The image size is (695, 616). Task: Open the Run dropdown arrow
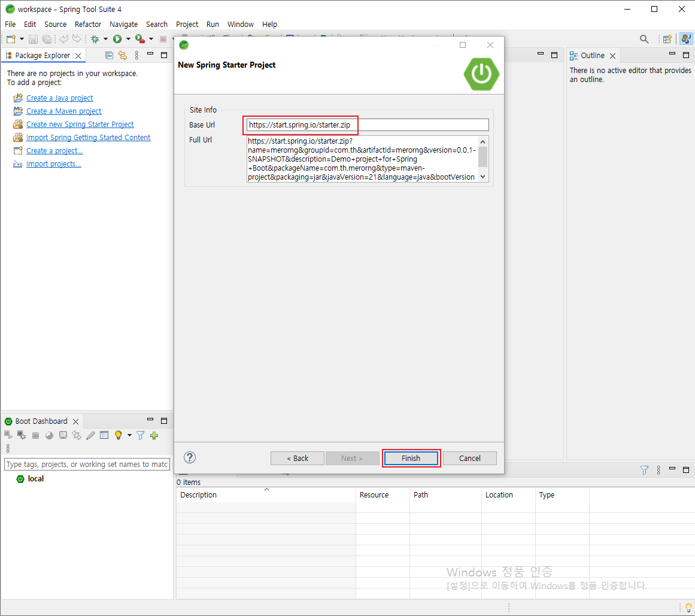coord(129,39)
